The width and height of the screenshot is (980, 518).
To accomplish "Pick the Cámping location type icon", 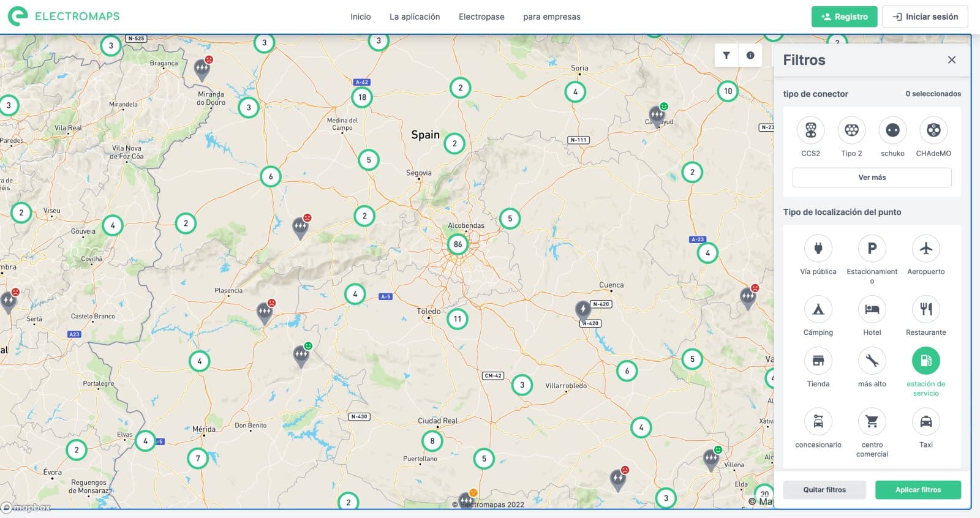I will 818,309.
